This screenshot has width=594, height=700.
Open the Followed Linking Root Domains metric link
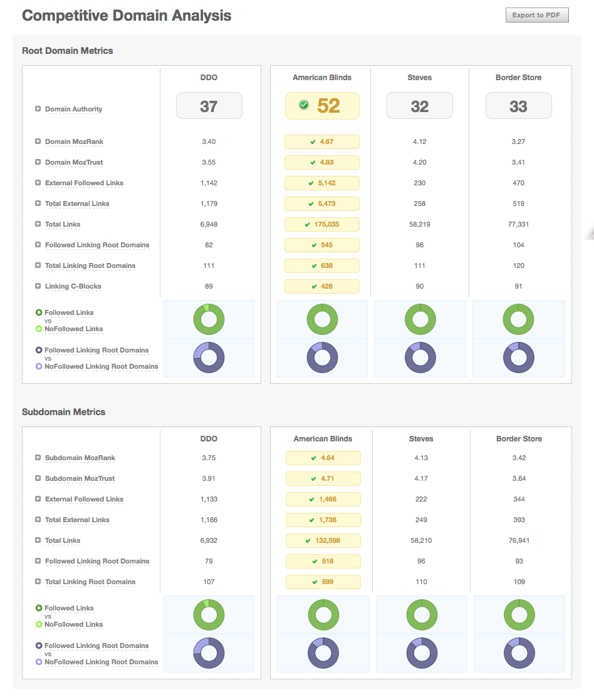96,245
